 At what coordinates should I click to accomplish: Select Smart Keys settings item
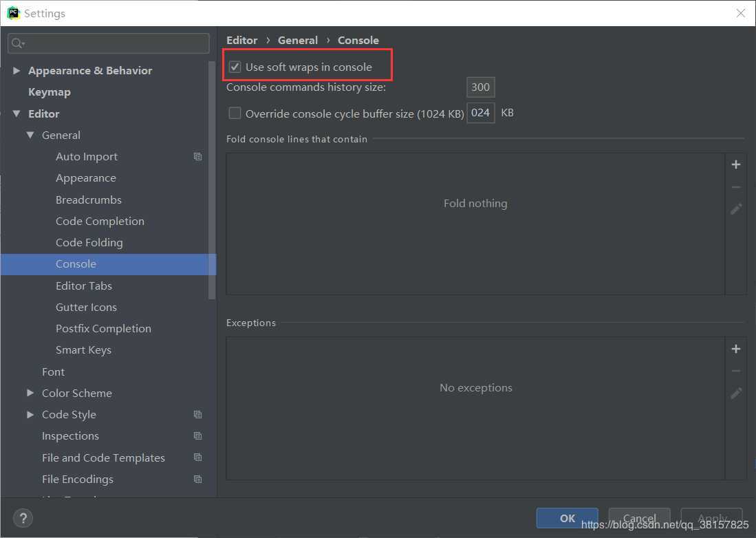point(83,350)
